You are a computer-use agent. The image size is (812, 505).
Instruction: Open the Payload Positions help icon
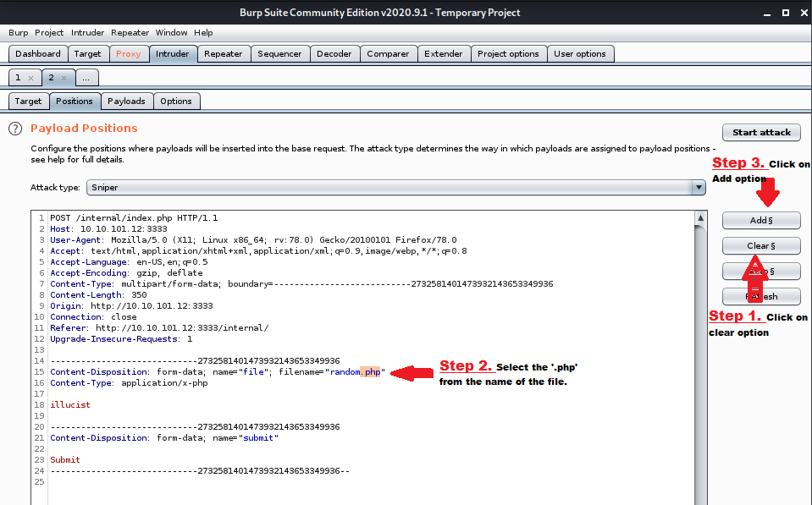(x=15, y=129)
